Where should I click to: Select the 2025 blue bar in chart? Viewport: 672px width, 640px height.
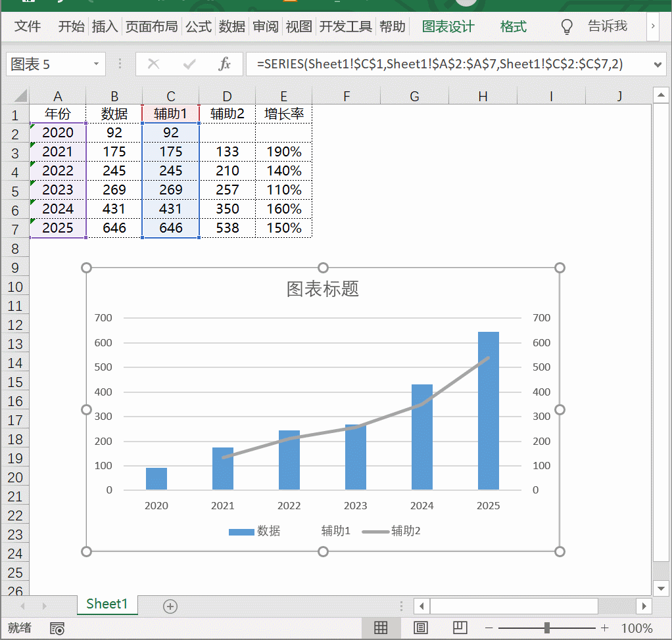[488, 411]
